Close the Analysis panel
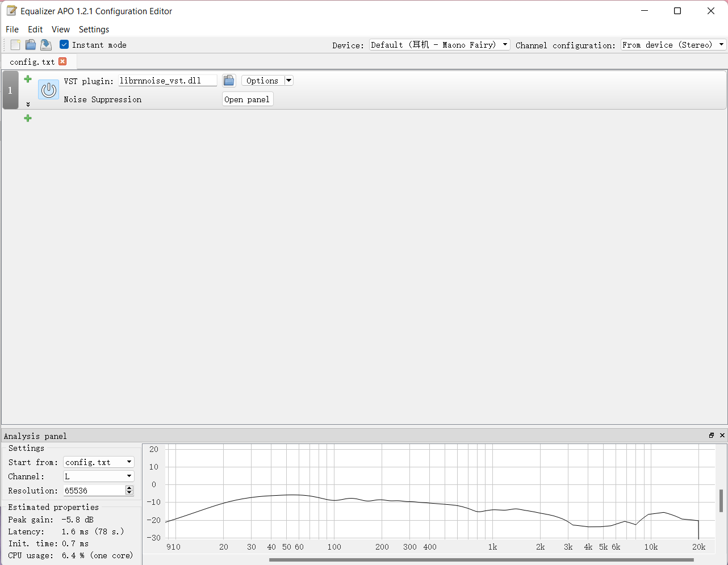The image size is (728, 565). [x=722, y=436]
